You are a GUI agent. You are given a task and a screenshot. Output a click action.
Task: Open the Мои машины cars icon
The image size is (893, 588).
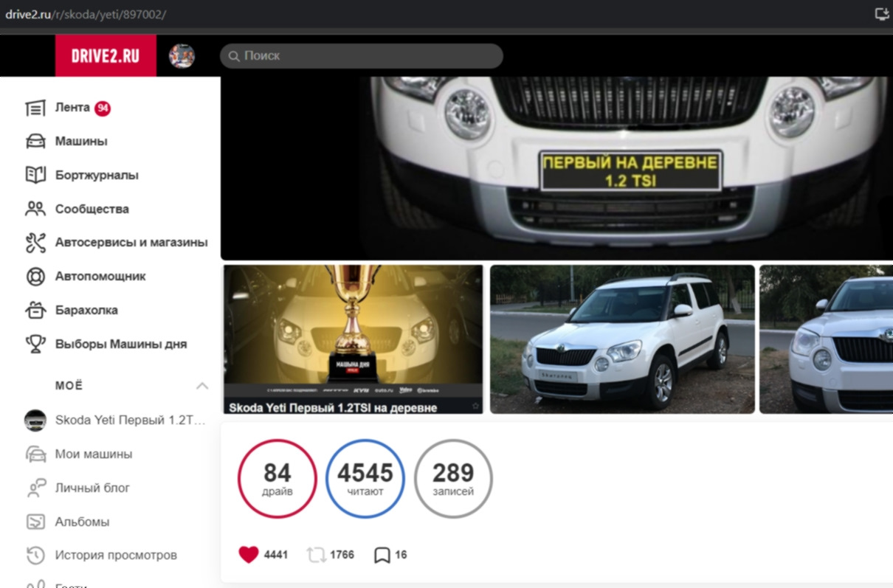tap(35, 454)
